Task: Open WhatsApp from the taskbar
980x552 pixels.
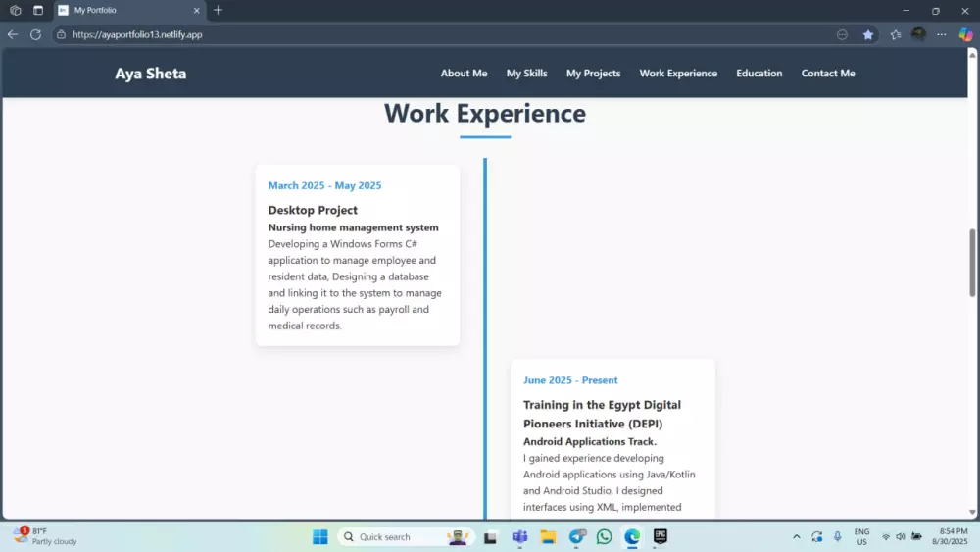Action: 605,537
